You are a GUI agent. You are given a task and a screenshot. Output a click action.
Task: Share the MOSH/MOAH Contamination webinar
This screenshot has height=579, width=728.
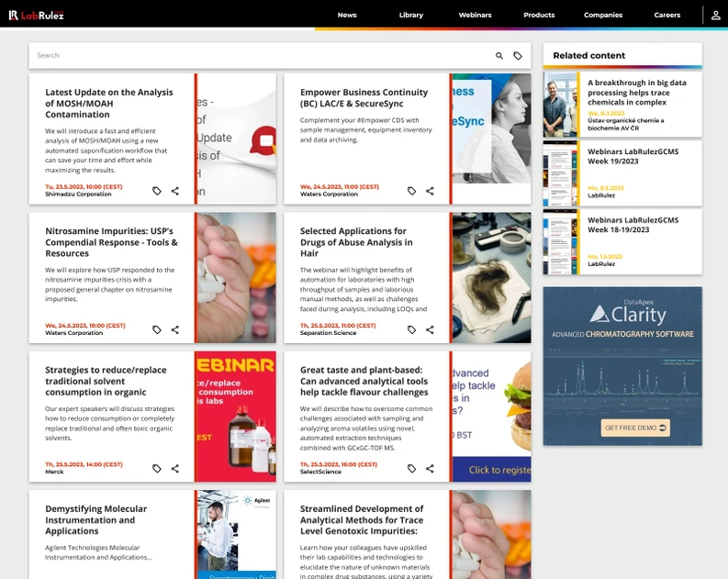click(x=175, y=191)
